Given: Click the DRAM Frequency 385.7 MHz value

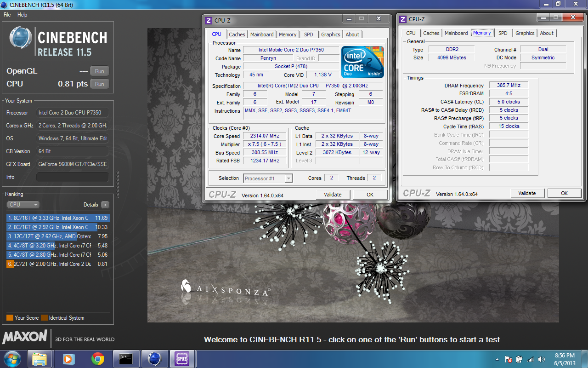Looking at the screenshot, I should coord(509,86).
